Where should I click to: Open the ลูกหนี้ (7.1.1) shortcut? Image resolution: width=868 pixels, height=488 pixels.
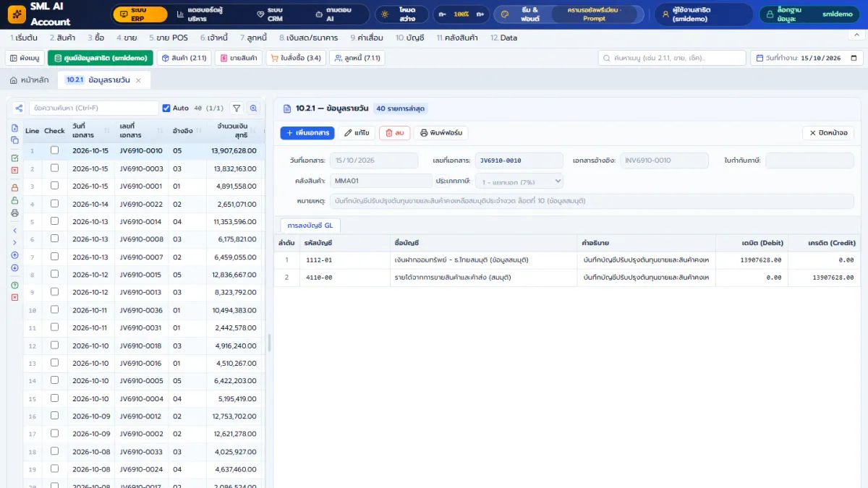pyautogui.click(x=357, y=58)
